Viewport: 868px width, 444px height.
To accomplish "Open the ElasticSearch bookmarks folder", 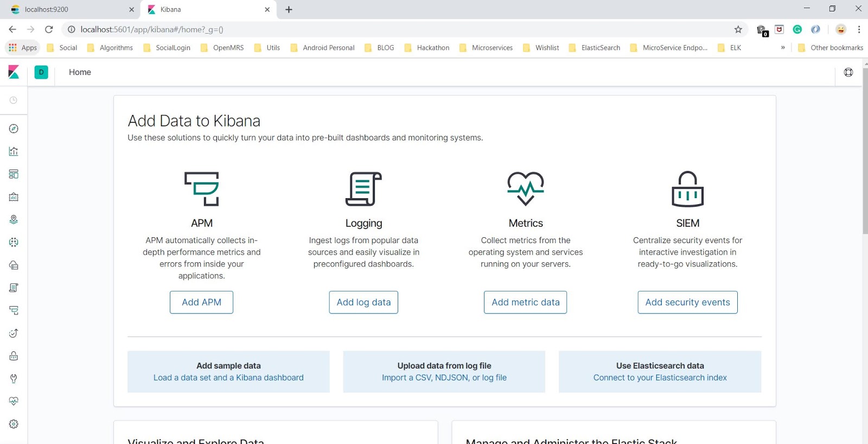I will coord(595,48).
